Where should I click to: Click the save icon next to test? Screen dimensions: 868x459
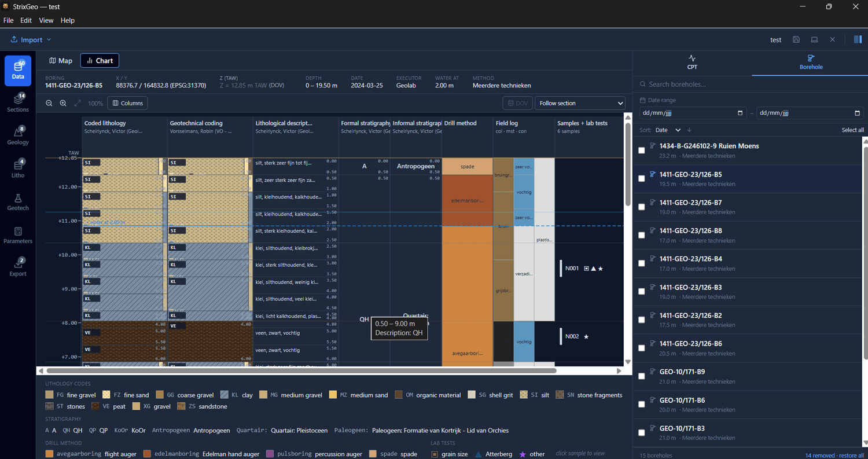click(796, 40)
